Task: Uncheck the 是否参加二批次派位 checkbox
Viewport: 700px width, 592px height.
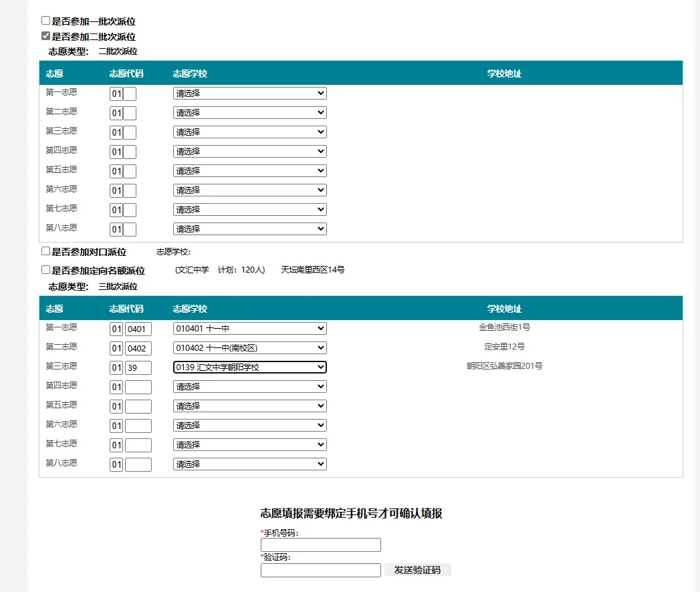Action: 45,35
